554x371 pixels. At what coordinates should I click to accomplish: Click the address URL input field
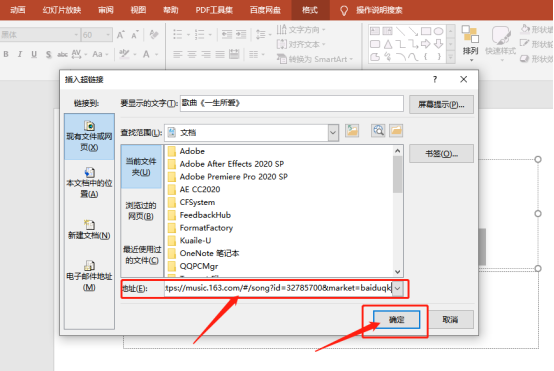point(278,288)
